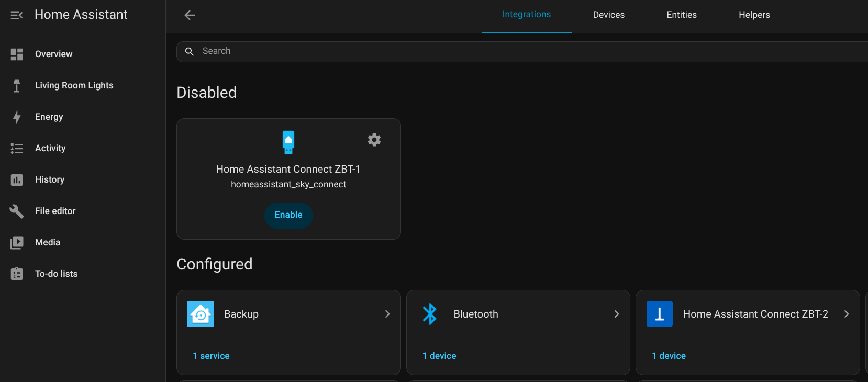Enable Home Assistant Connect ZBT-1 integration
The width and height of the screenshot is (868, 382).
(288, 215)
